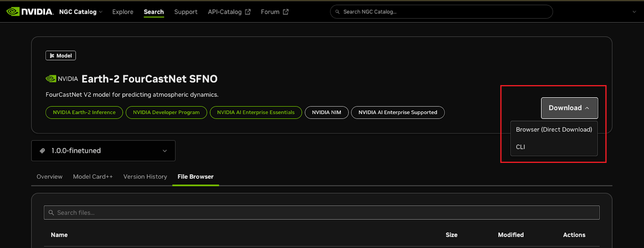The width and height of the screenshot is (644, 248).
Task: Click the tag icon beside 1.0.0-finetuned
Action: [42, 151]
